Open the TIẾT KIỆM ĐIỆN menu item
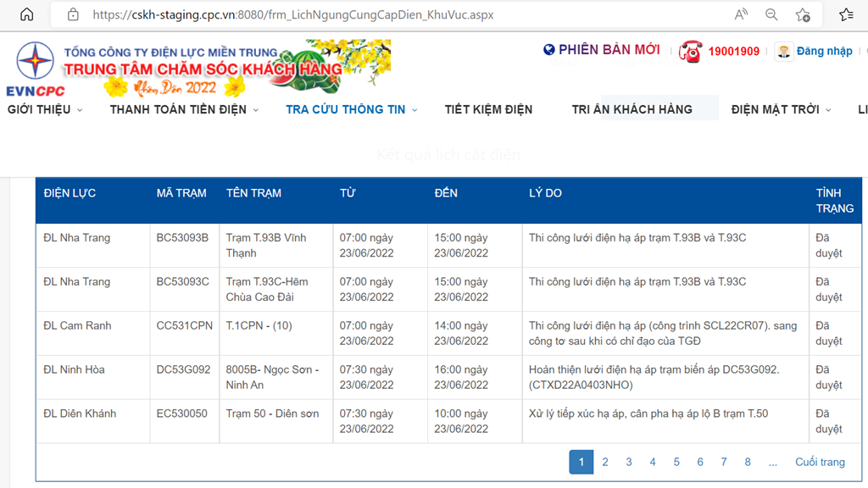The image size is (868, 488). pos(488,109)
